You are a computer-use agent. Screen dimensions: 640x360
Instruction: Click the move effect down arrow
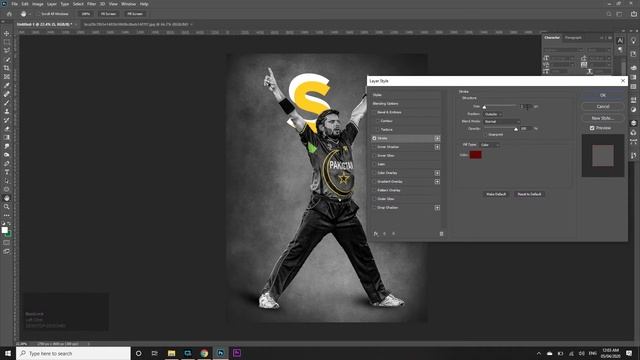[x=393, y=234]
